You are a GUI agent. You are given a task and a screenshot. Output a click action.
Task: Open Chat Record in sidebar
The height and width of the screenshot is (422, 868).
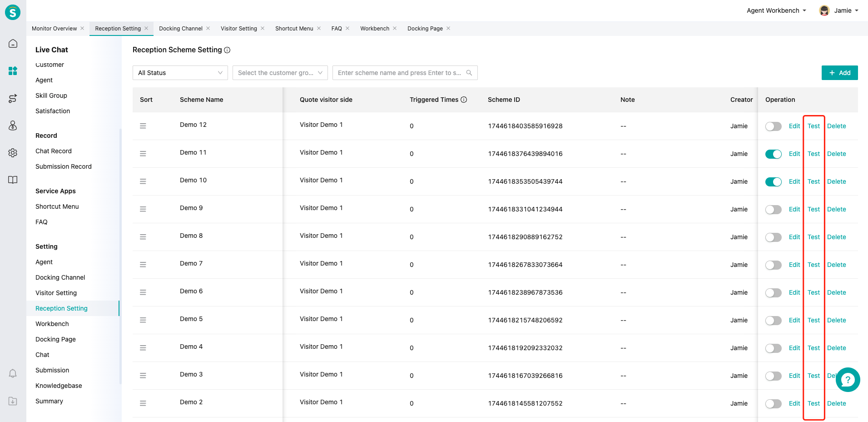coord(54,151)
